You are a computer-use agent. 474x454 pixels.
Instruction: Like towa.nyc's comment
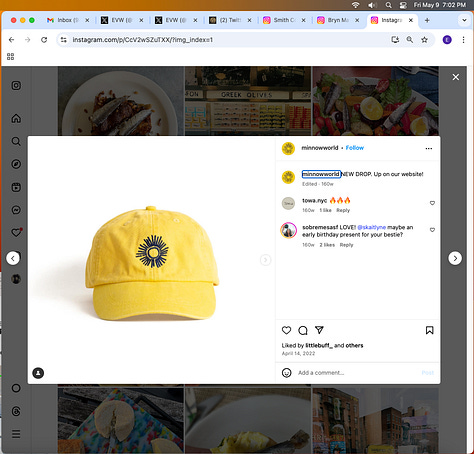coord(432,203)
